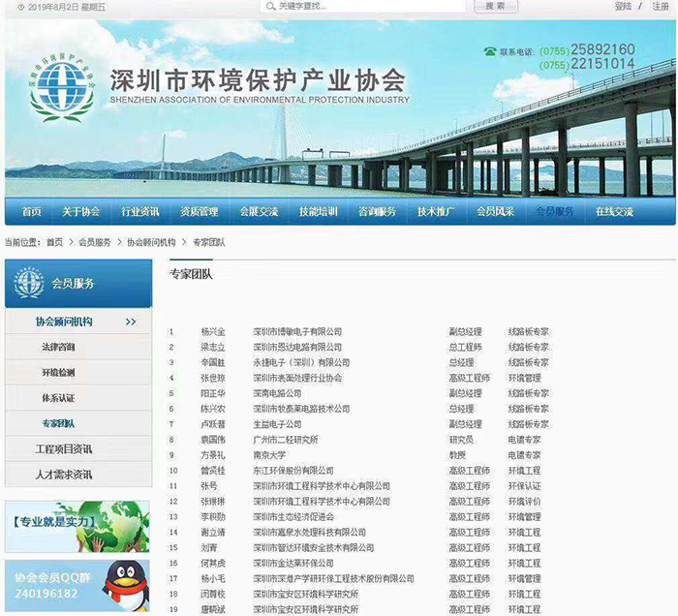Expand 协会顾问机构 using the double-arrow chevron
Screen dimensions: 678x616
pos(131,322)
